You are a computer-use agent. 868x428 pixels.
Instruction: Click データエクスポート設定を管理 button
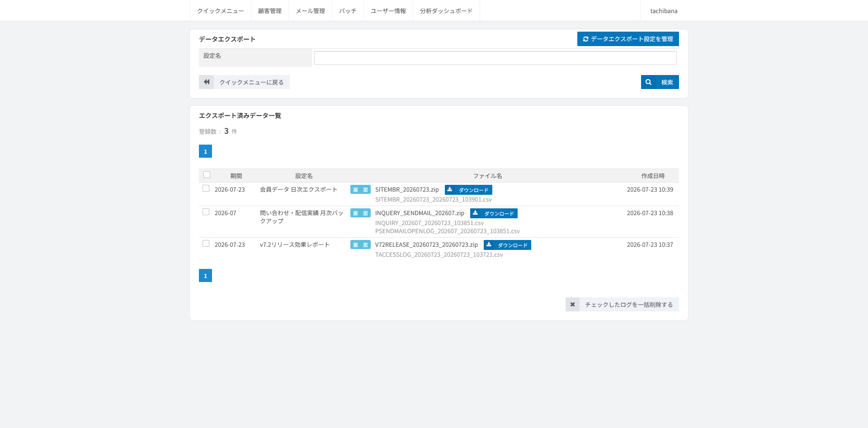point(628,39)
